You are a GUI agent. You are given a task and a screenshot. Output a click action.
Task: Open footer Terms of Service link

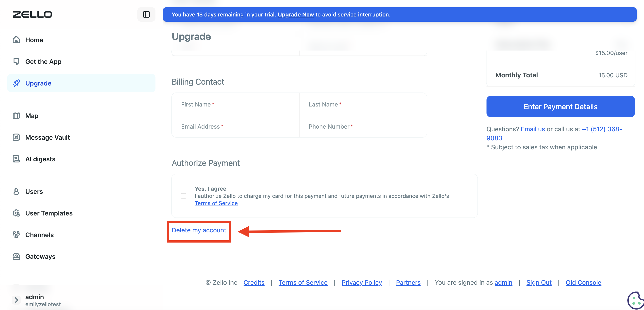click(303, 282)
